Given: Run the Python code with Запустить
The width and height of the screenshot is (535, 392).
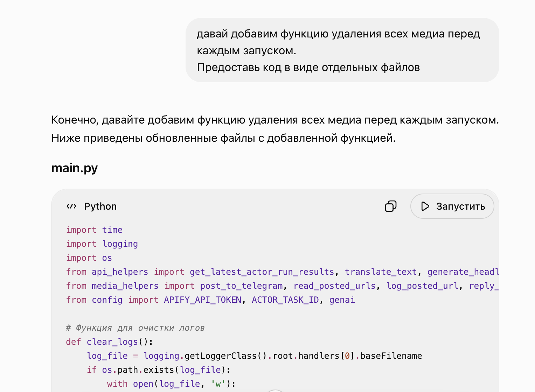Looking at the screenshot, I should (452, 206).
